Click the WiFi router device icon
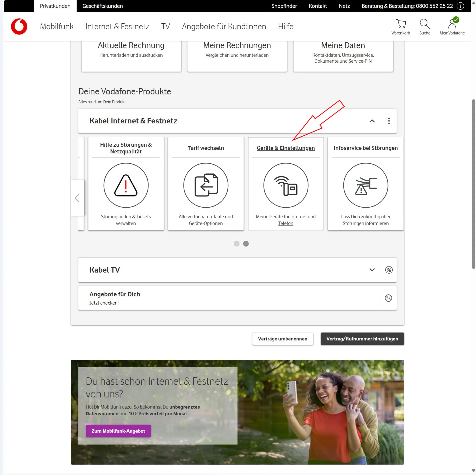 tap(286, 185)
